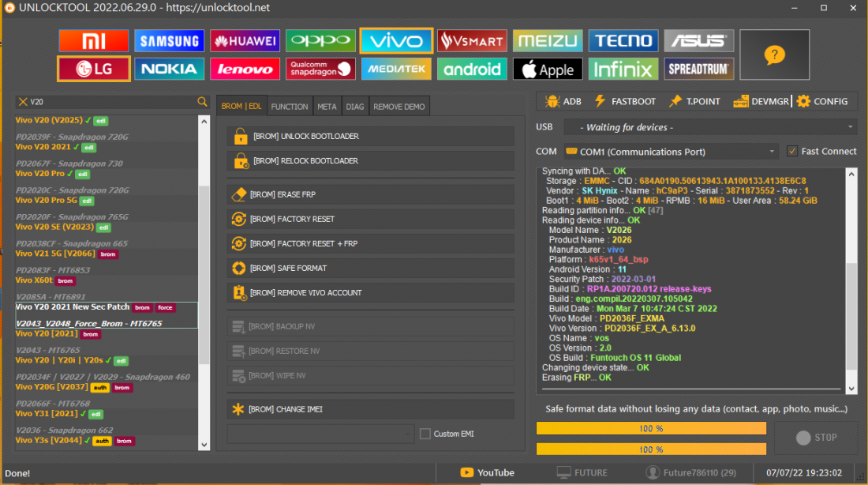Screen dimensions: 868x485
Task: Pick the Huawei brand logo
Action: click(245, 40)
